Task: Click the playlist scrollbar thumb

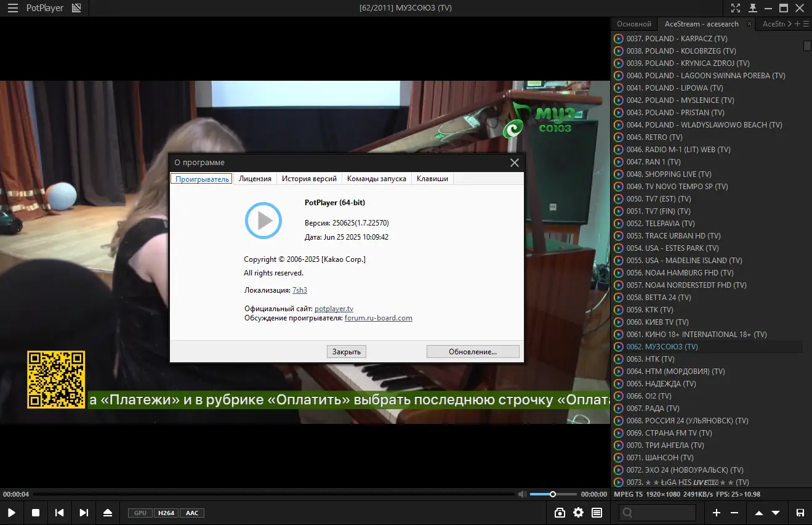Action: (808, 46)
